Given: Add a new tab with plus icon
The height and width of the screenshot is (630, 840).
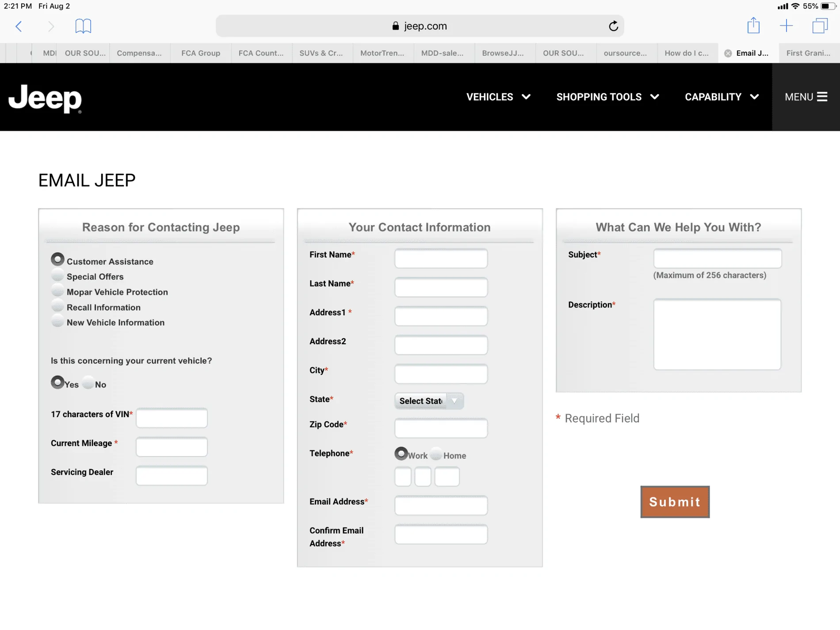Looking at the screenshot, I should 786,26.
